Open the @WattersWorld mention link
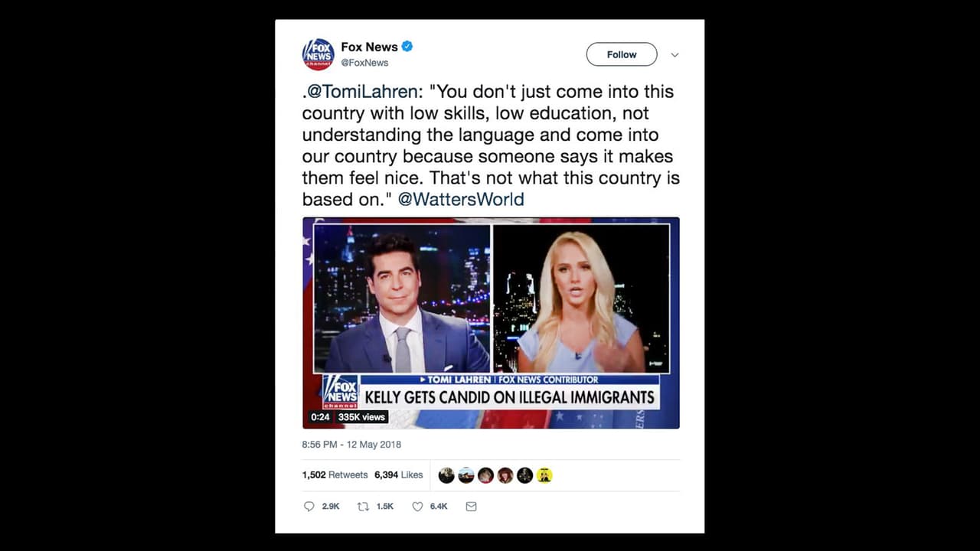 pos(462,200)
